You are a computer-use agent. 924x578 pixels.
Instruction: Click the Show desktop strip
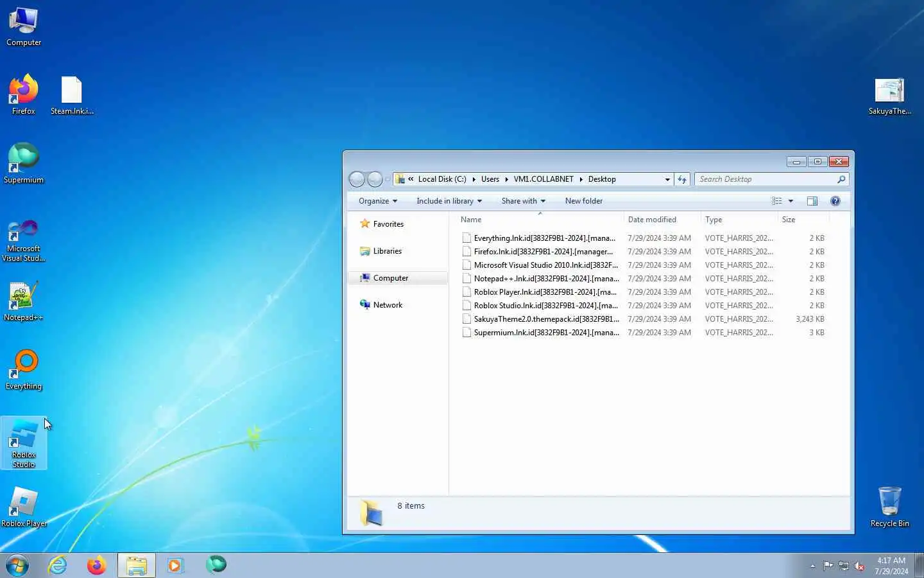pyautogui.click(x=919, y=565)
